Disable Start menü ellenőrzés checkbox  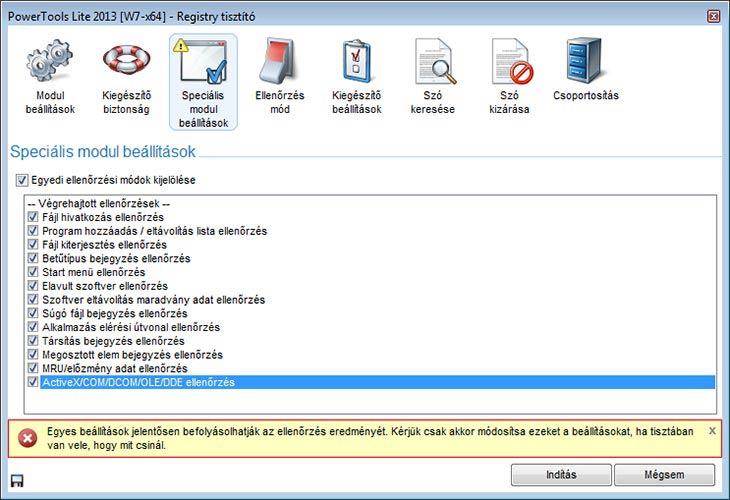click(33, 272)
